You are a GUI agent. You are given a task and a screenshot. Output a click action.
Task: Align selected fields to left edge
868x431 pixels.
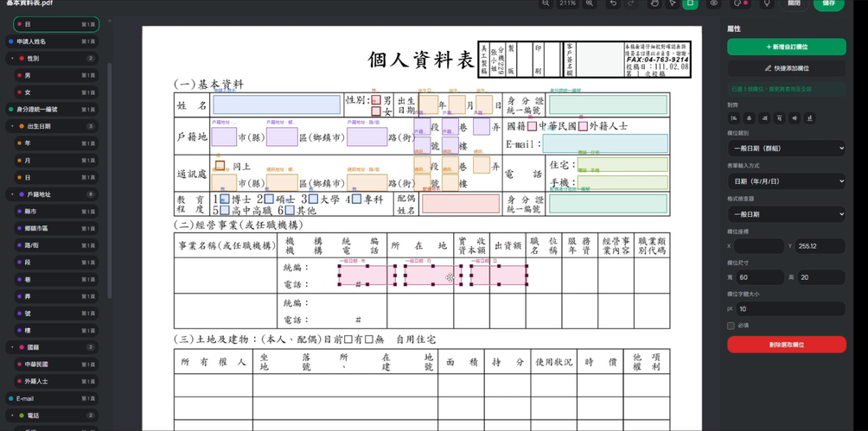(734, 117)
